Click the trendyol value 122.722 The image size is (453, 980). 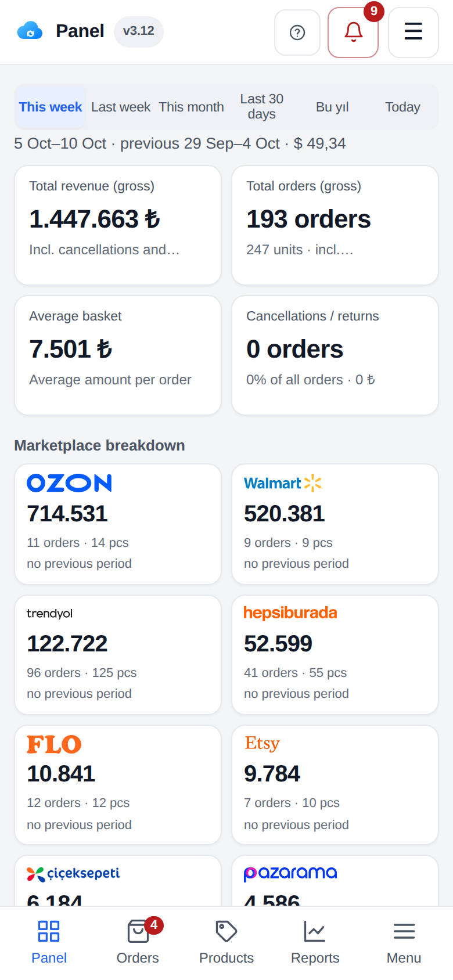coord(67,644)
